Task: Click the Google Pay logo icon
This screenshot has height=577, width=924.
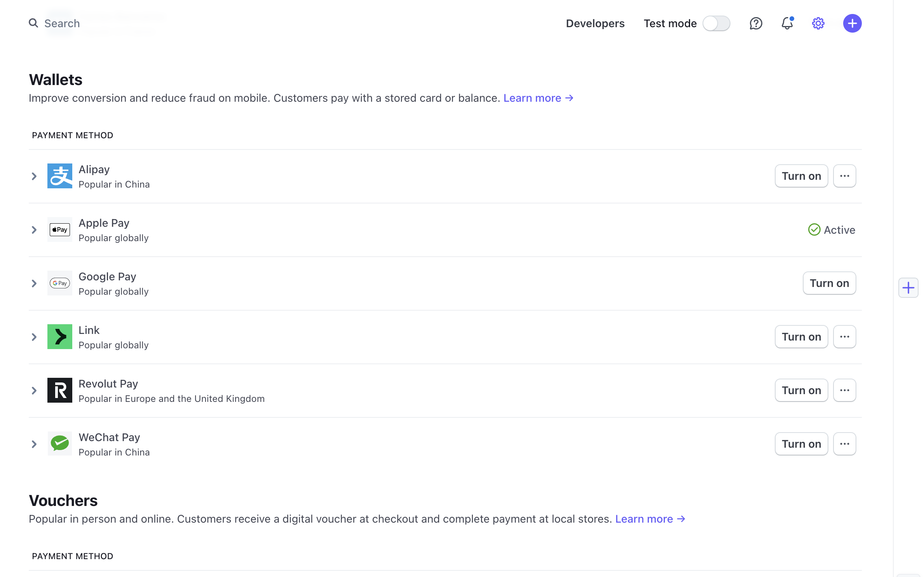Action: (59, 283)
